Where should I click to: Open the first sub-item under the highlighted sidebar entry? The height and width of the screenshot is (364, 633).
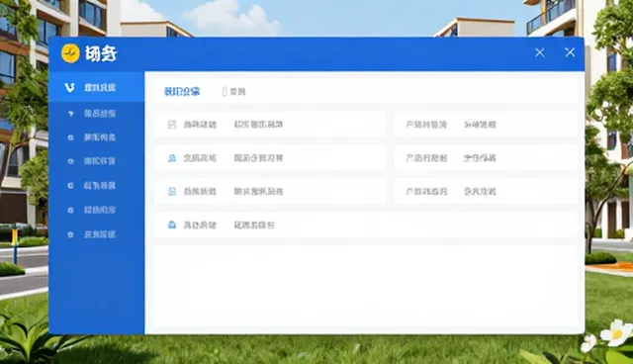(x=100, y=114)
